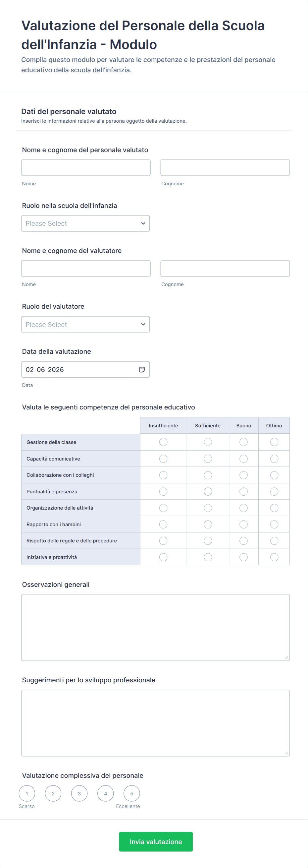Set Rapporto con i bambini to Ottimo
This screenshot has height=868, width=308.
click(274, 524)
